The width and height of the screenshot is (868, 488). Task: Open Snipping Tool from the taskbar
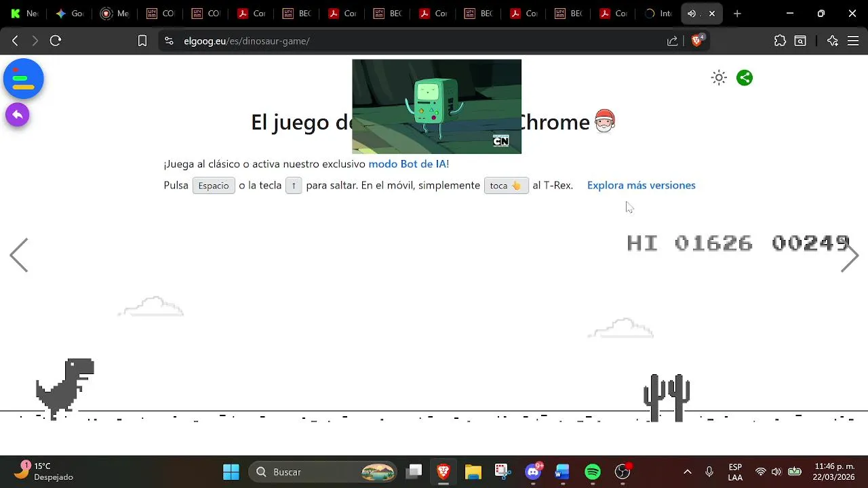502,472
